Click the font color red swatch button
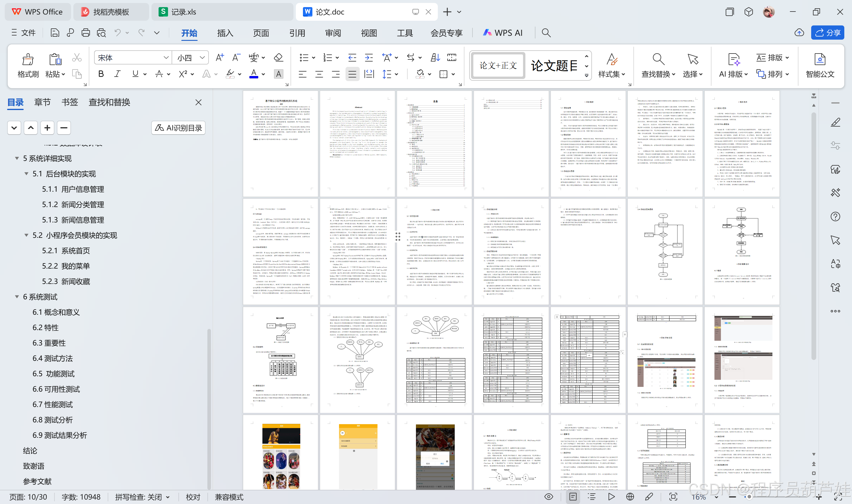The image size is (852, 504). (x=254, y=74)
